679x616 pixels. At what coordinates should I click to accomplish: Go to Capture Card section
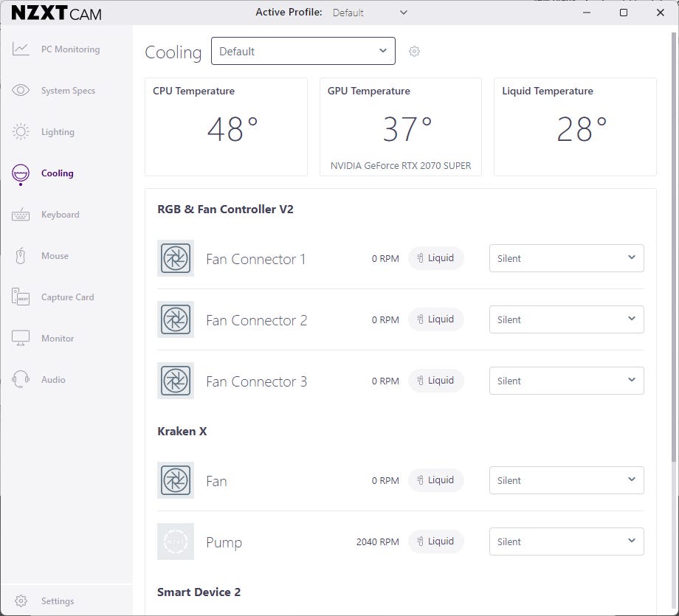[x=68, y=297]
